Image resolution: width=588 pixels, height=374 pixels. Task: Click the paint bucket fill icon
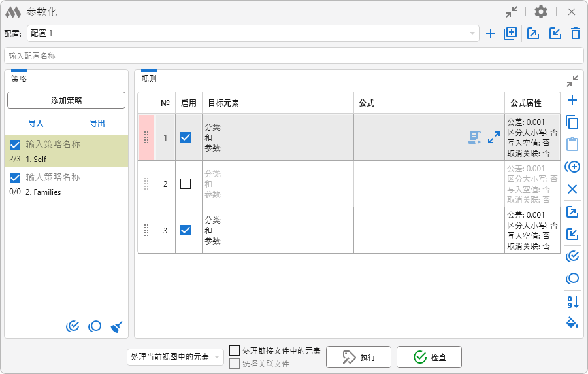click(572, 323)
